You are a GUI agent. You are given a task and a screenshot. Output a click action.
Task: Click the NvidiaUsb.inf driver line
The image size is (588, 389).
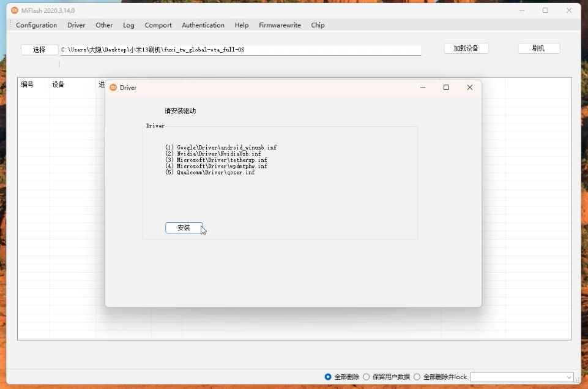click(213, 154)
